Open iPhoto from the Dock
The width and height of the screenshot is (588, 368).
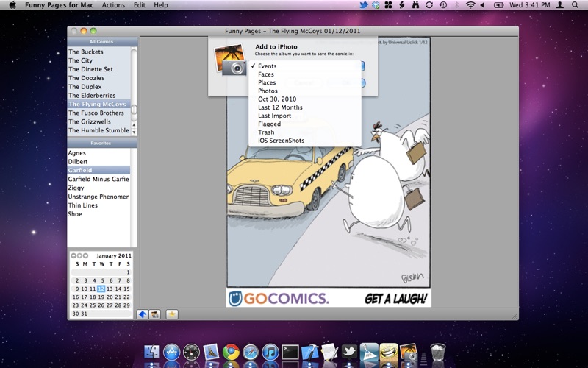pyautogui.click(x=409, y=353)
